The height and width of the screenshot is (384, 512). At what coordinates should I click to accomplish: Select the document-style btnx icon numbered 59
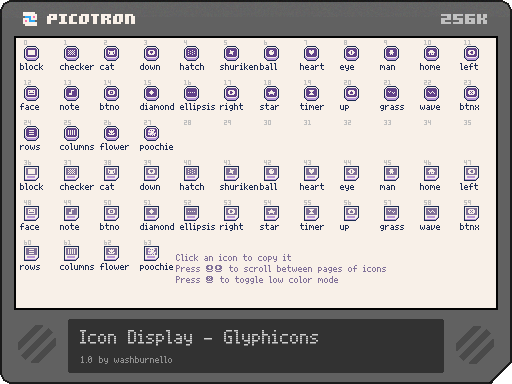click(x=471, y=213)
